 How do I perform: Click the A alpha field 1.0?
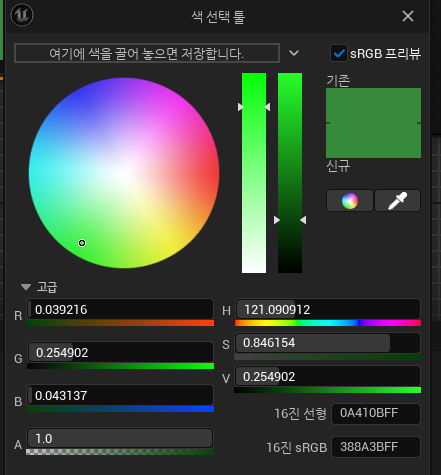coord(120,438)
